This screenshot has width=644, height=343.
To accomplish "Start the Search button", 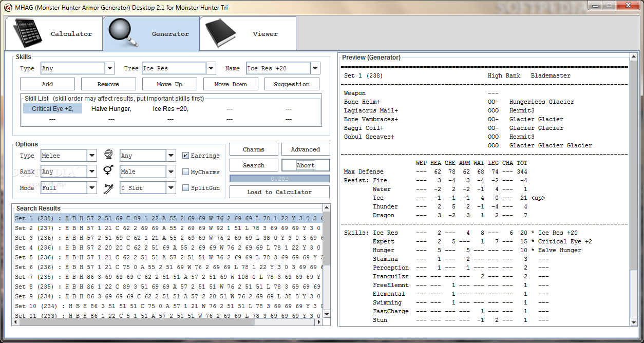I will click(x=254, y=165).
